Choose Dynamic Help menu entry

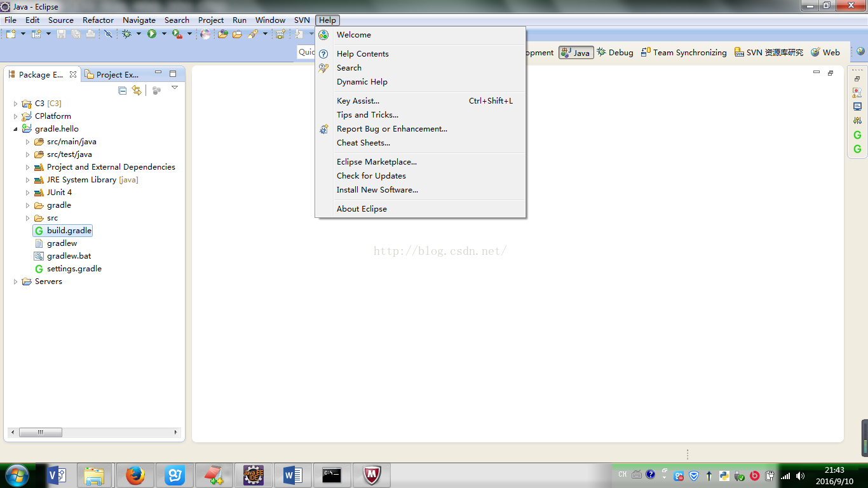(420, 82)
